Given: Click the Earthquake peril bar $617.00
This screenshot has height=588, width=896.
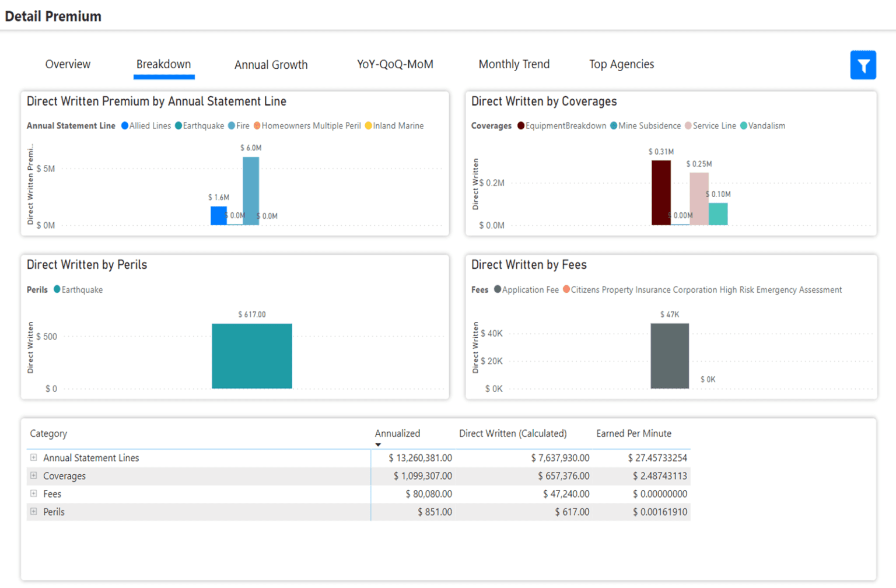Looking at the screenshot, I should click(252, 356).
